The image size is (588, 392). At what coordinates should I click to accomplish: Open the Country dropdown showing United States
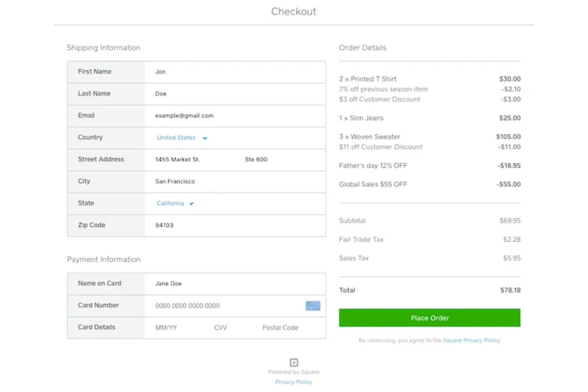[176, 137]
